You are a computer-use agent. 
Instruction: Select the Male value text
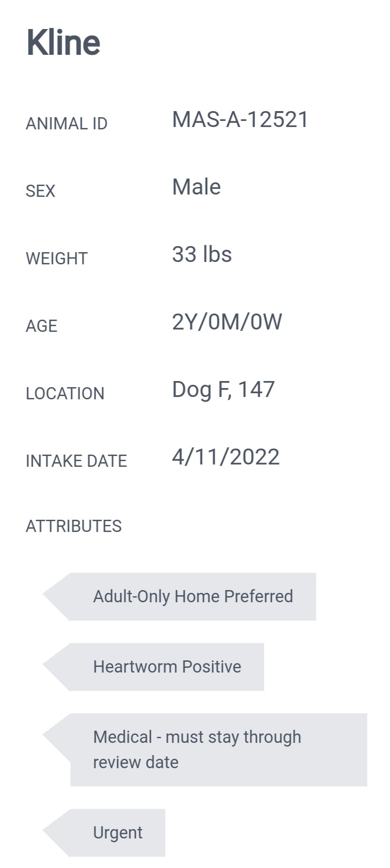(196, 187)
